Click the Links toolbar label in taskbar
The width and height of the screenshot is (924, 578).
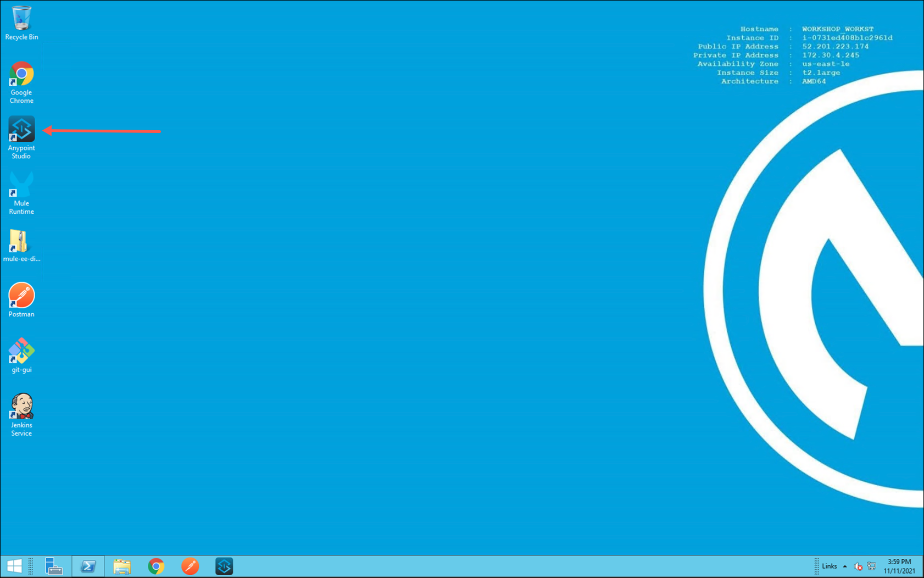[830, 566]
